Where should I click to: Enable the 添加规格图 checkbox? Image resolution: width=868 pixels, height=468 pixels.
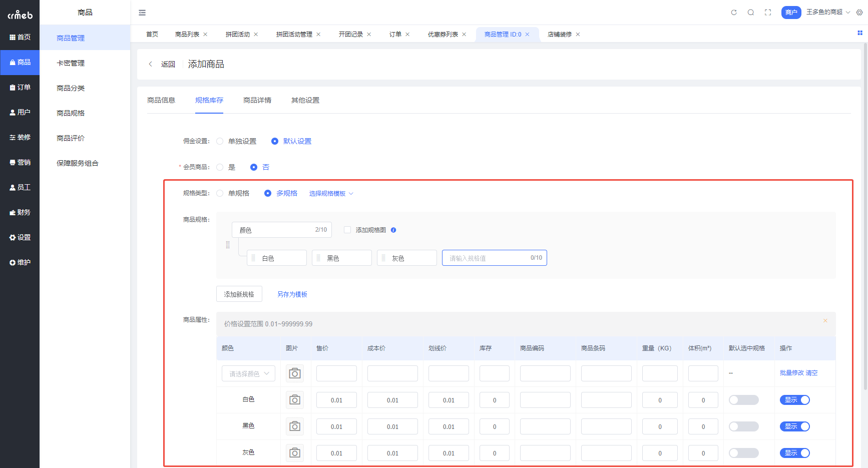coord(347,230)
